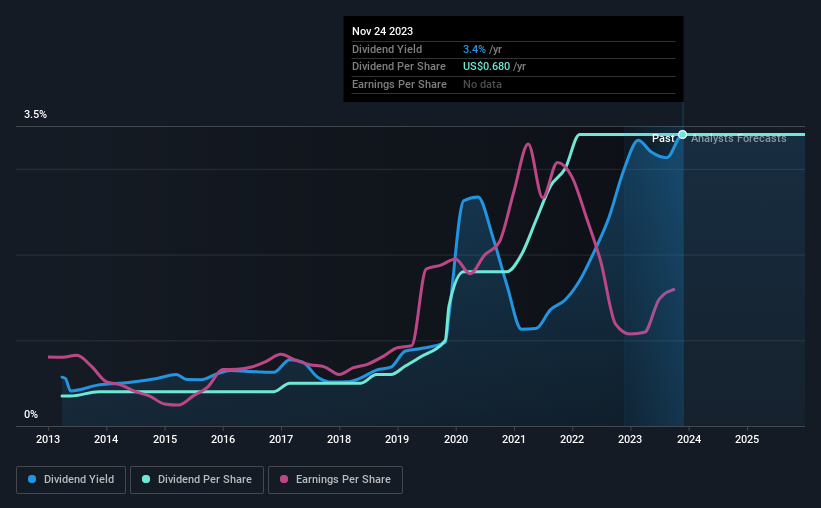The width and height of the screenshot is (821, 508).
Task: Click the 0% y-axis label
Action: click(x=31, y=414)
